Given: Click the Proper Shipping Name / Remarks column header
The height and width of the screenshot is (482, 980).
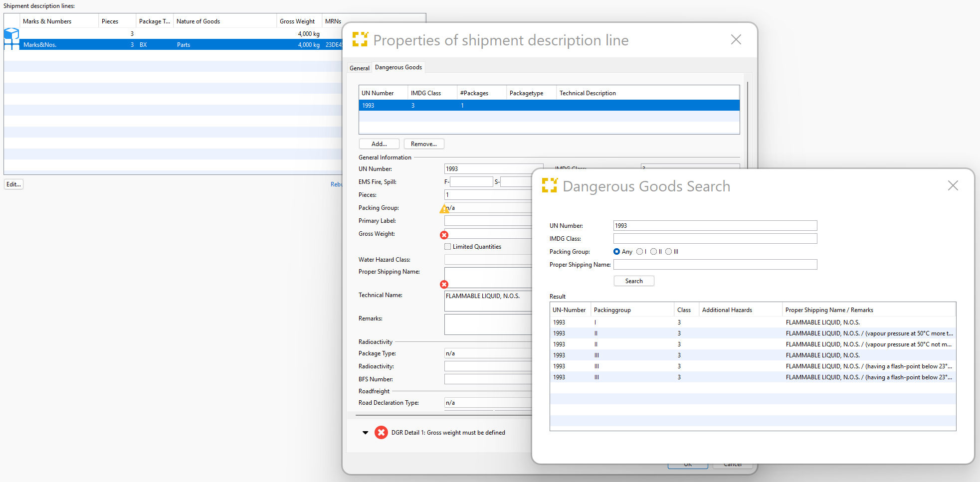Looking at the screenshot, I should pyautogui.click(x=869, y=310).
